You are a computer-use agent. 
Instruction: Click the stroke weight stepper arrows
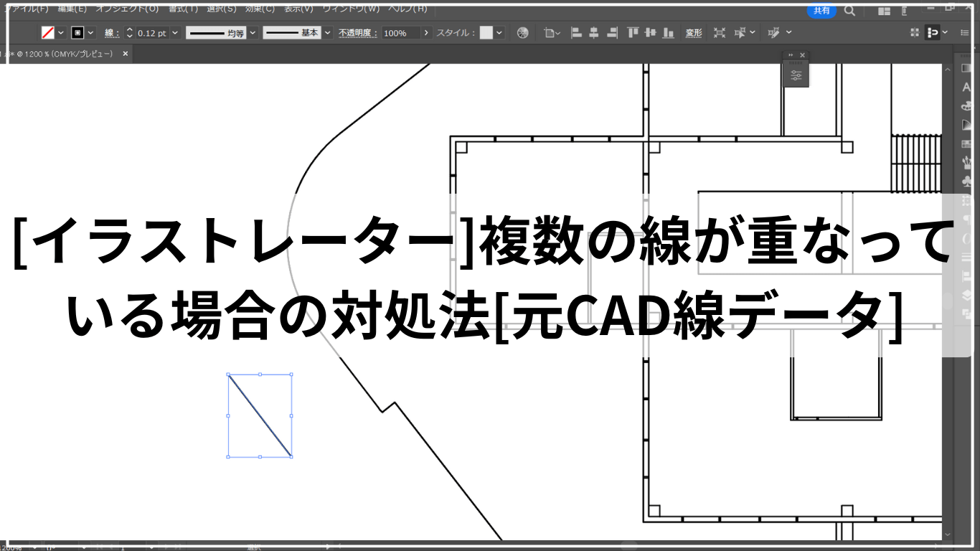click(129, 33)
